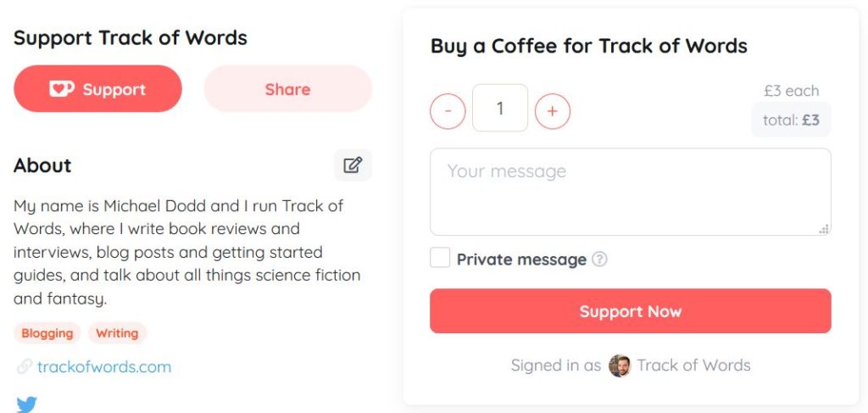Select the Writing tag
This screenshot has height=413, width=868.
pyautogui.click(x=117, y=333)
